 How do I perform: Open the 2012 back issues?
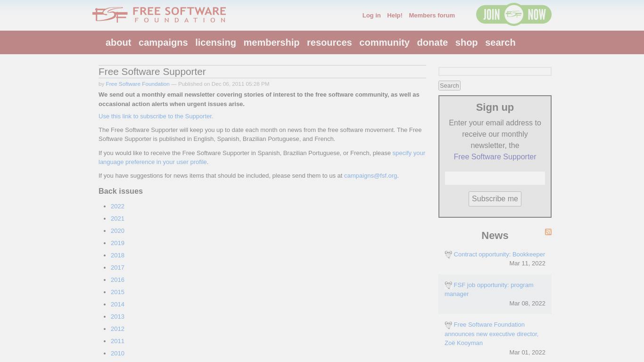click(117, 329)
